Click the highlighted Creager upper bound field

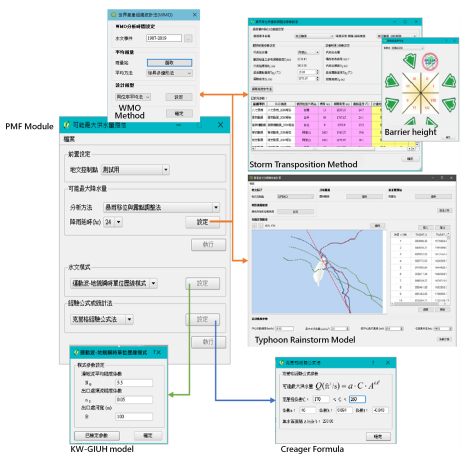click(x=357, y=399)
